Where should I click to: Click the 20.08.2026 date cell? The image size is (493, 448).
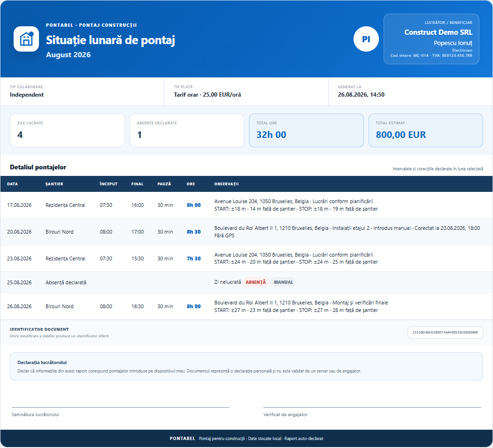click(x=19, y=232)
